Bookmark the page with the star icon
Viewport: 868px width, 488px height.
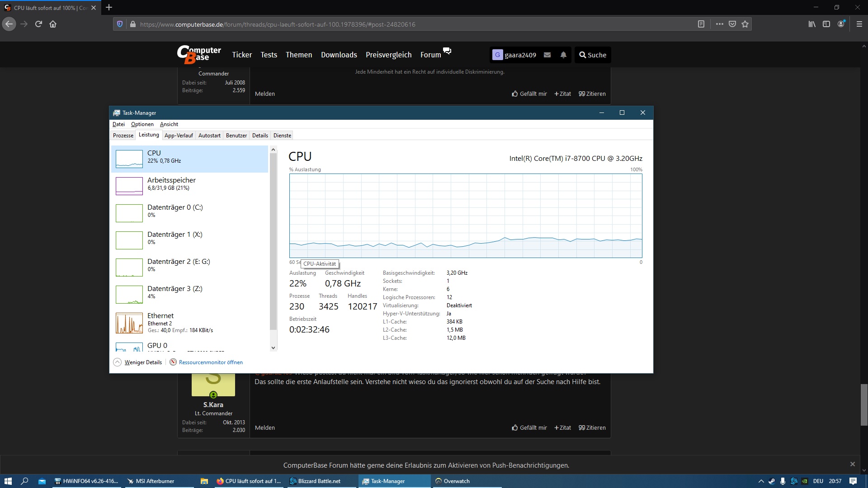745,24
